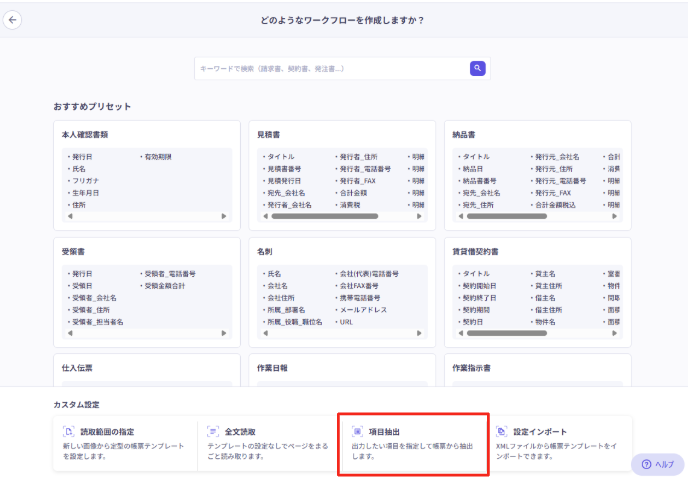The height and width of the screenshot is (479, 688).
Task: Select the 受領書 preset
Action: (146, 251)
